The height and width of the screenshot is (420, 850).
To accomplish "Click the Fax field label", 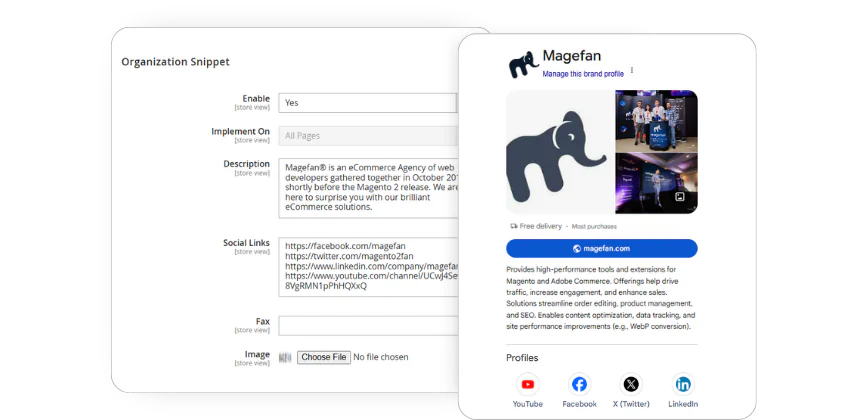I will (262, 321).
